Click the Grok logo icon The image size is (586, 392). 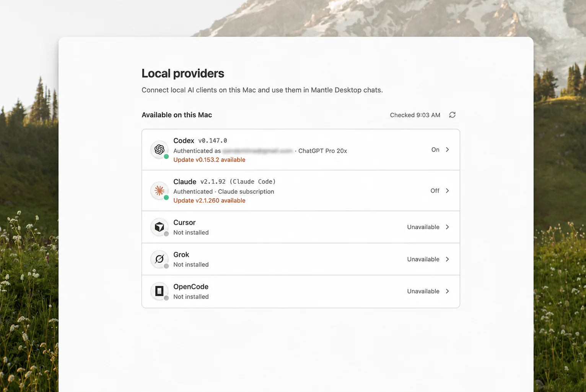coord(160,259)
